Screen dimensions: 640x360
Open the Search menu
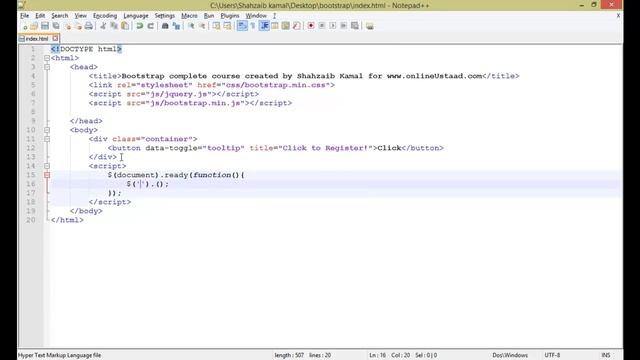(60, 16)
